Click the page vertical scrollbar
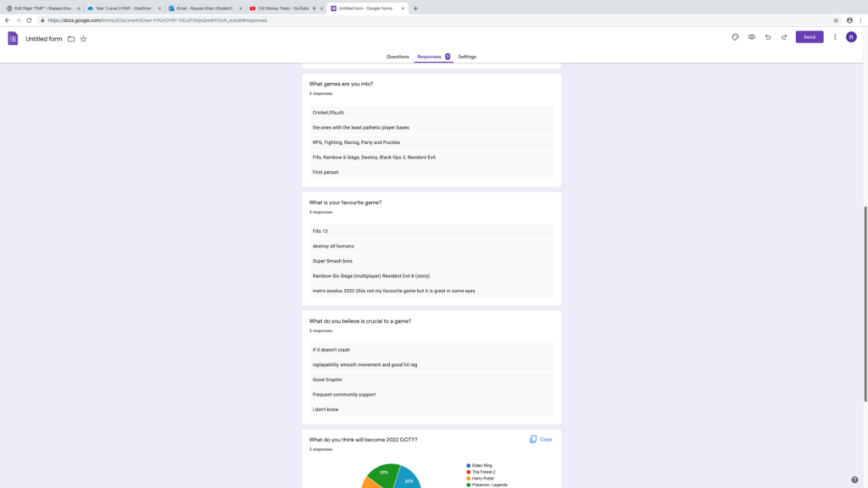Viewport: 868px width, 488px height. coord(865,304)
